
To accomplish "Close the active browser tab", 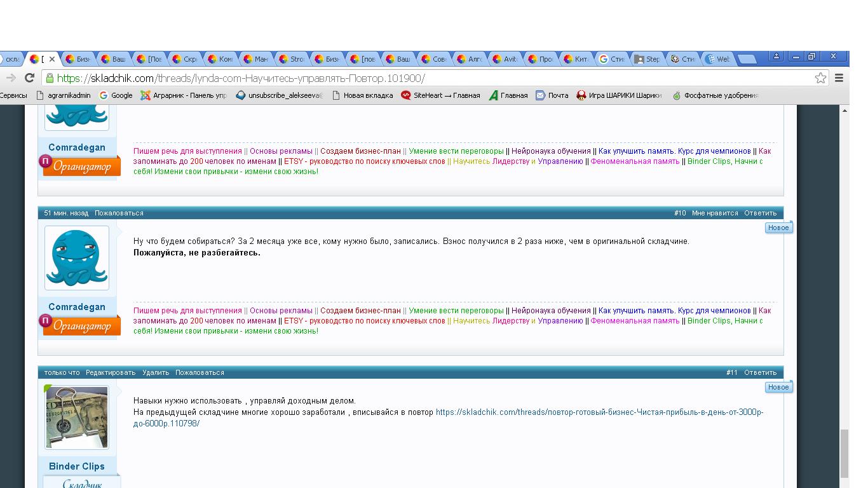I will coord(52,59).
